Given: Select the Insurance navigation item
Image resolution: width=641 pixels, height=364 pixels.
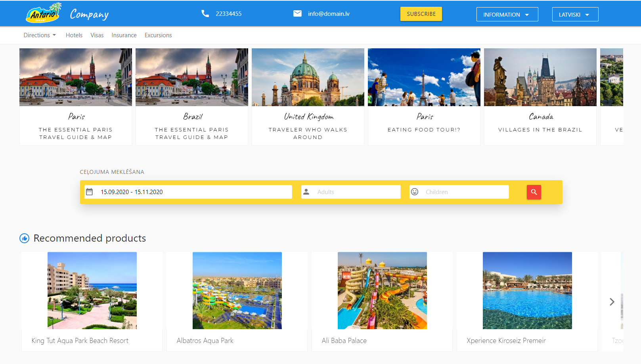Looking at the screenshot, I should [x=124, y=35].
